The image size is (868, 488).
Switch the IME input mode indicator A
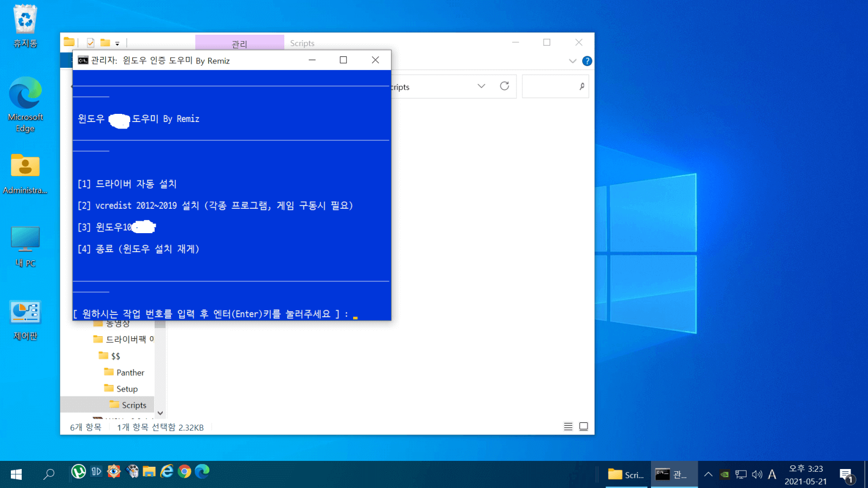[x=772, y=474]
